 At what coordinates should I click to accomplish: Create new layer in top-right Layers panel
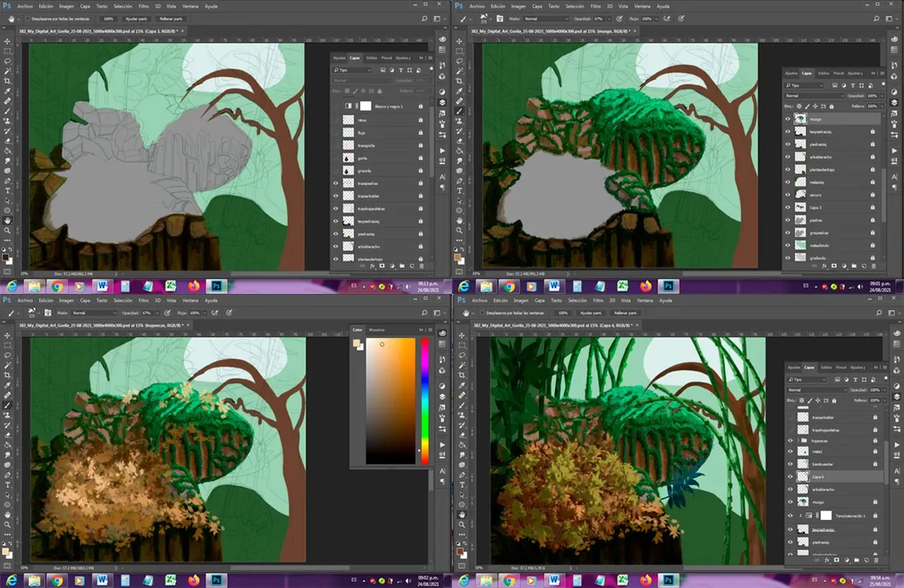click(x=864, y=266)
